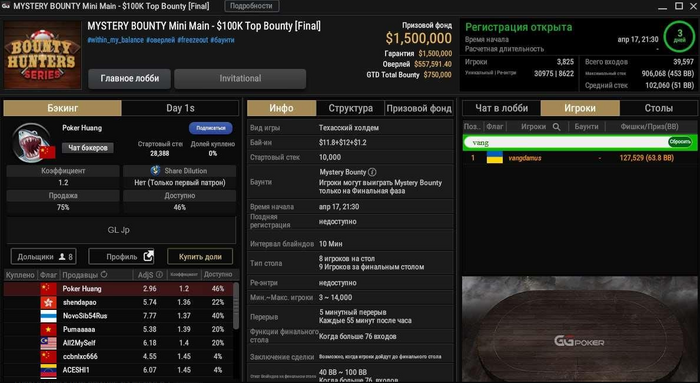Sort players by Фишки/Приз(BB) column
700x383 pixels.
click(649, 127)
